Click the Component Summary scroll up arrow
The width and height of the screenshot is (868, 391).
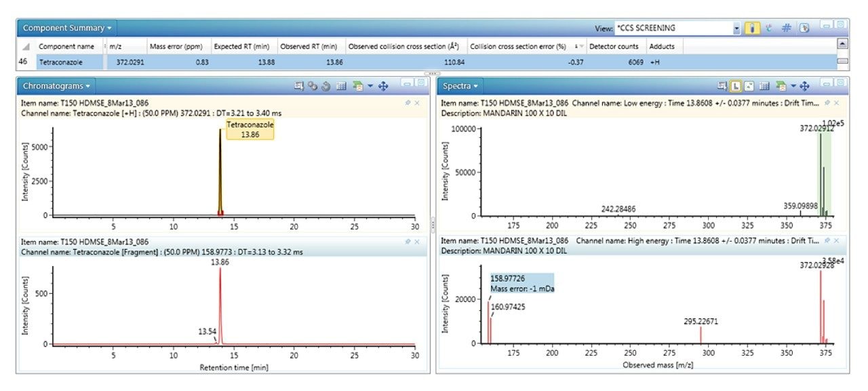click(x=842, y=44)
